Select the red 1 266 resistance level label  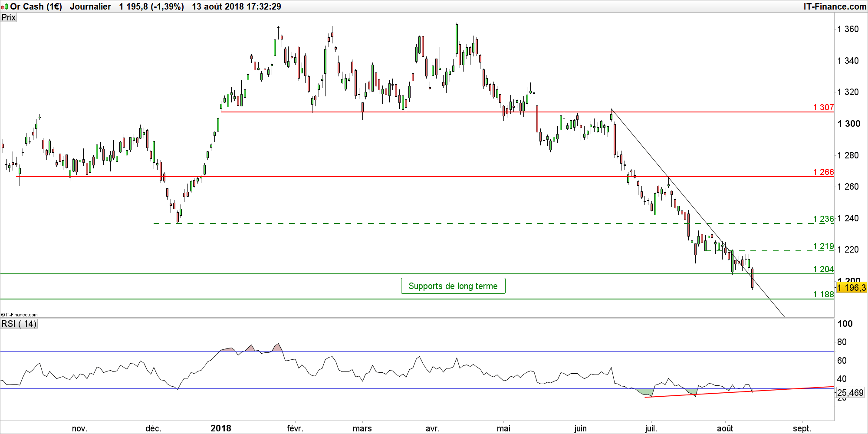(x=823, y=172)
